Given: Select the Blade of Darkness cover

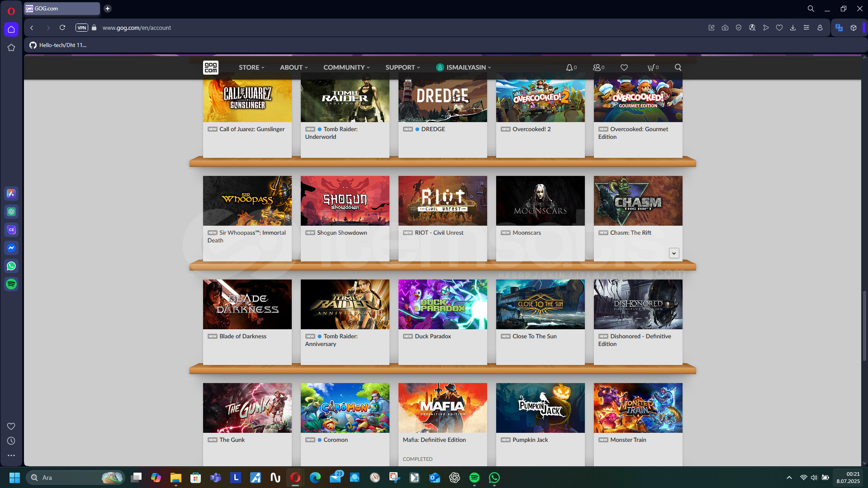Looking at the screenshot, I should [247, 304].
